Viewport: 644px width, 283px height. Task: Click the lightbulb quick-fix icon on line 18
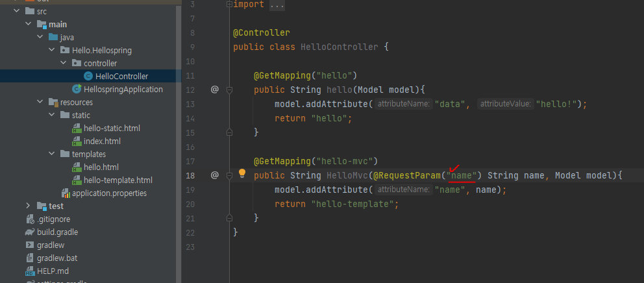tap(242, 173)
